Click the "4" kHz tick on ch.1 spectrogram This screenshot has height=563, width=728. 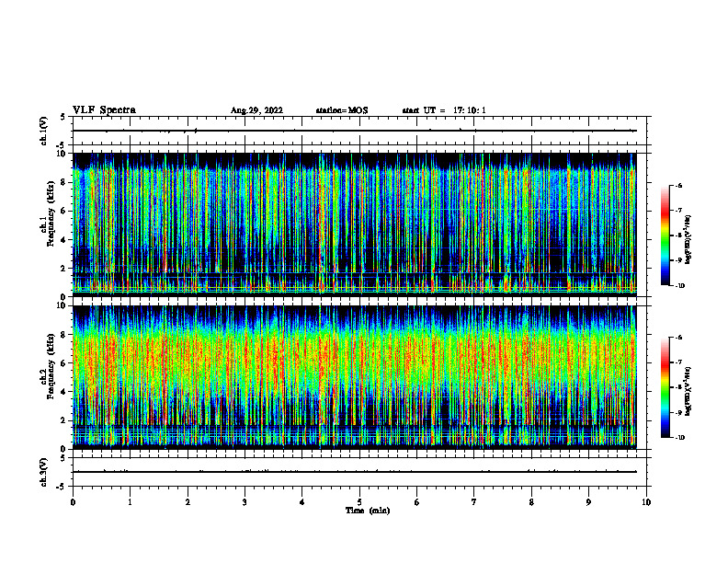click(64, 240)
